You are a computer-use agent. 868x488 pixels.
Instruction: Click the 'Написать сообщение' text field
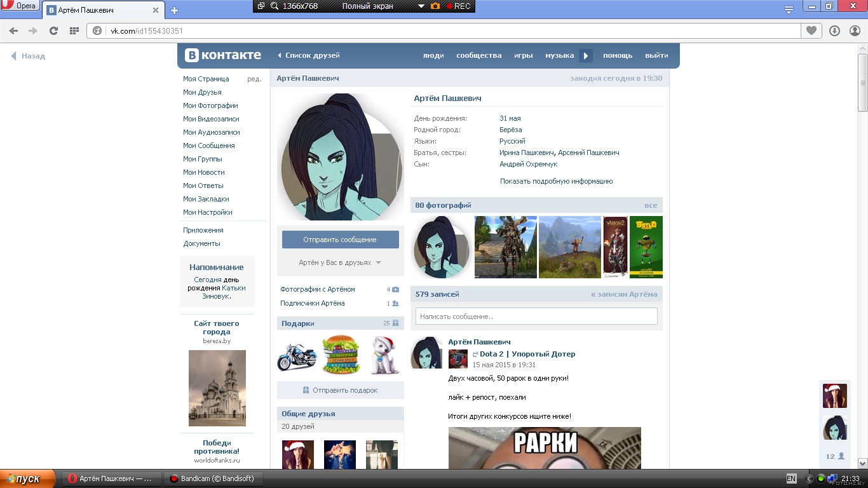point(536,316)
